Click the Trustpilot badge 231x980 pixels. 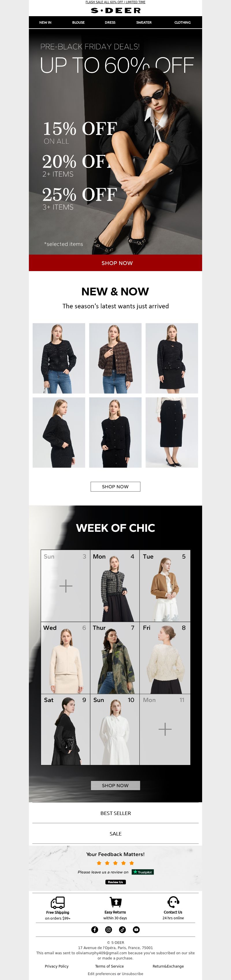click(x=143, y=872)
